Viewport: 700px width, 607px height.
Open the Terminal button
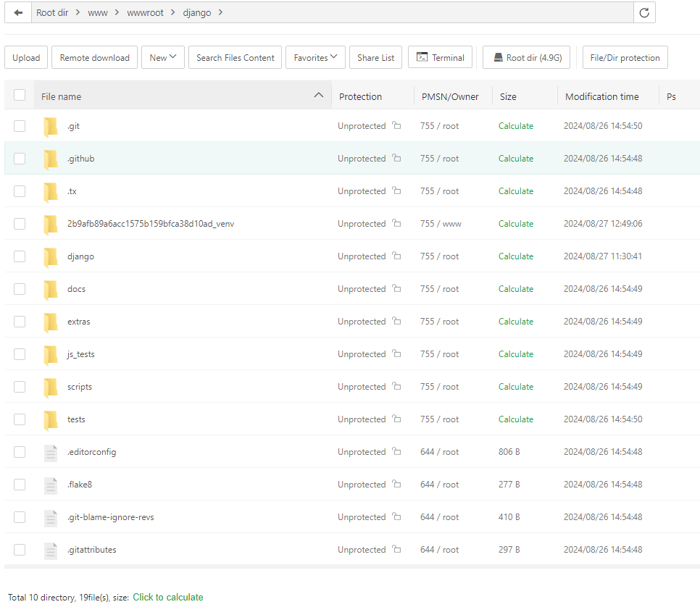tap(441, 58)
